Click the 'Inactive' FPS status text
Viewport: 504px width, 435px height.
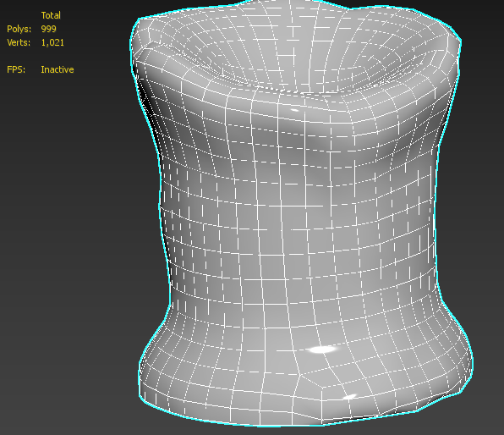(58, 69)
